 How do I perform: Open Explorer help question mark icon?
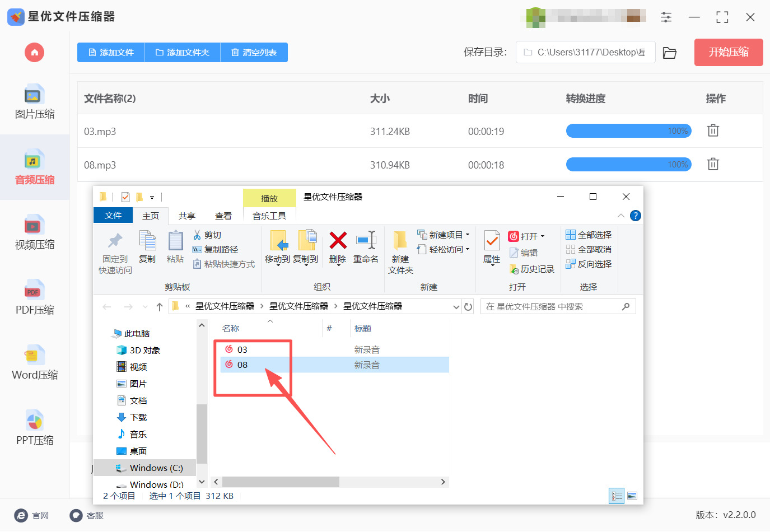[x=636, y=216]
